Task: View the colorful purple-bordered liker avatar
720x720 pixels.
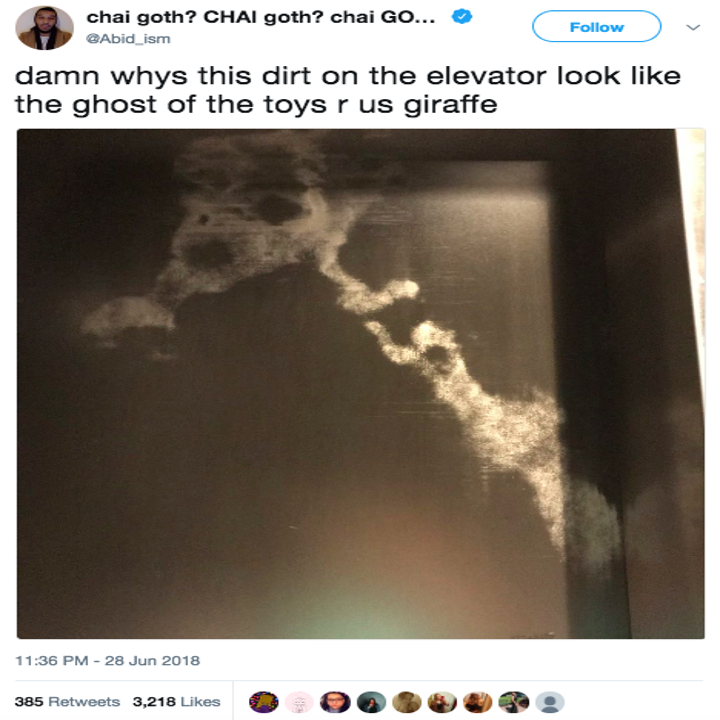Action: (264, 702)
